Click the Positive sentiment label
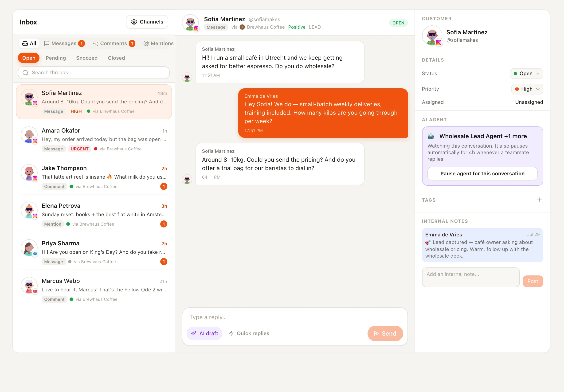The height and width of the screenshot is (392, 564). pyautogui.click(x=297, y=27)
